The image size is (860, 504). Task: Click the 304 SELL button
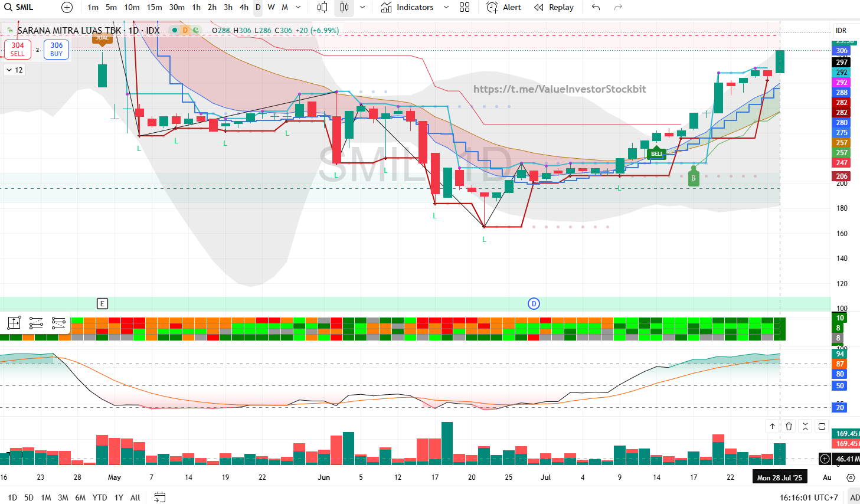click(x=18, y=49)
